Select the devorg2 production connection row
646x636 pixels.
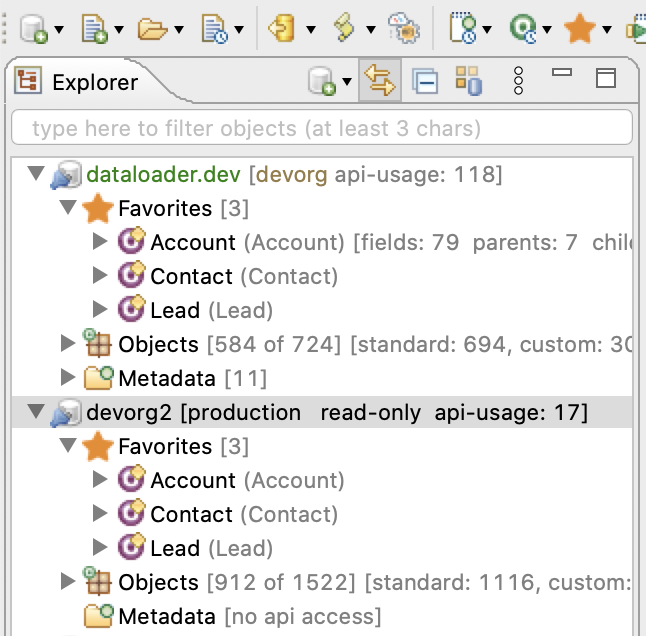322,412
